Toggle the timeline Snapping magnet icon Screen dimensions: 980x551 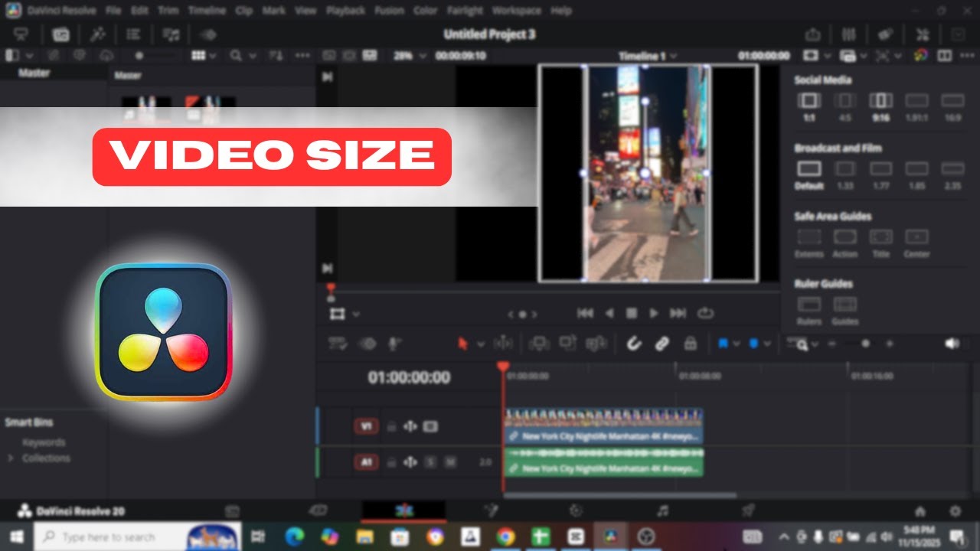(634, 344)
